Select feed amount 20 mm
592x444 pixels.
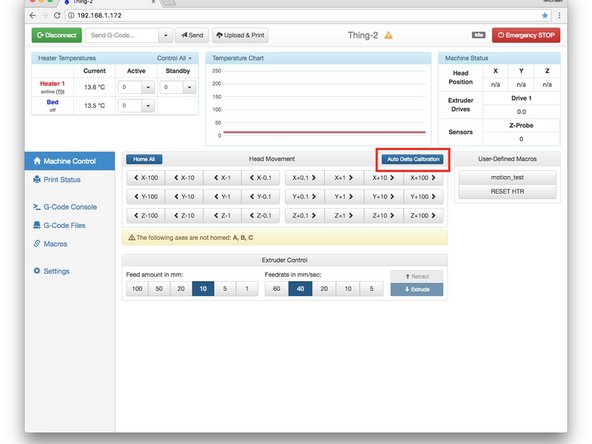click(181, 289)
